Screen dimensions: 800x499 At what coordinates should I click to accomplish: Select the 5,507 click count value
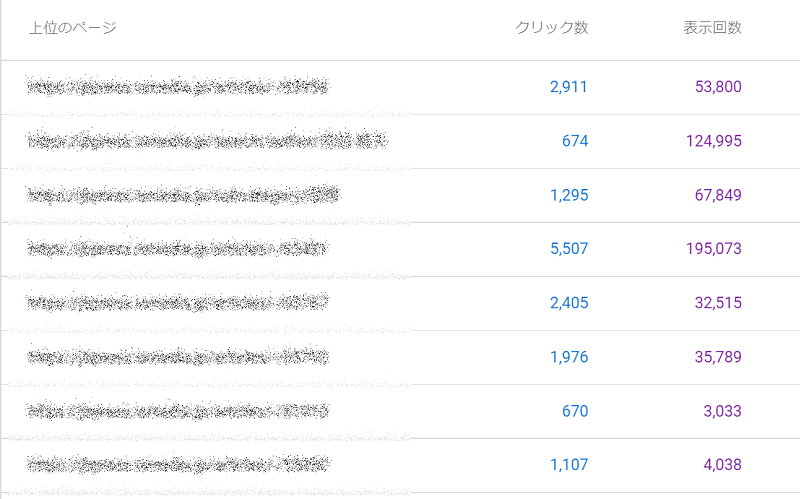[569, 248]
